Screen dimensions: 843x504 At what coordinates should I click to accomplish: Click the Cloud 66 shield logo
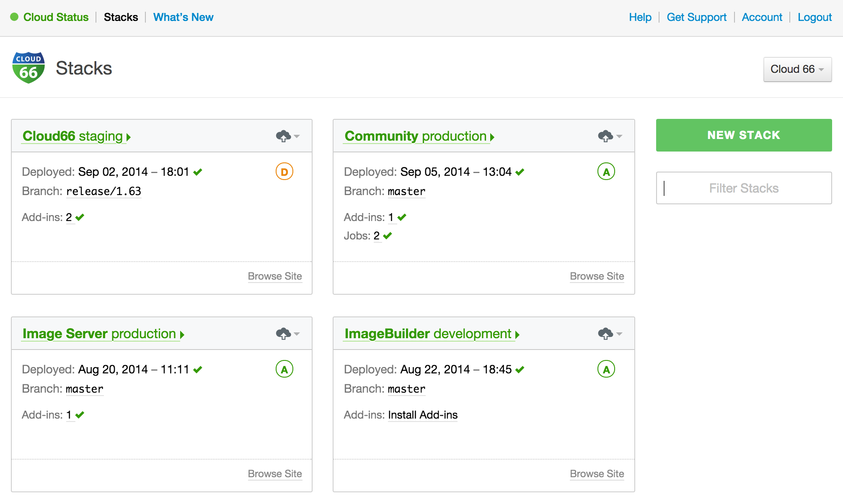tap(28, 67)
